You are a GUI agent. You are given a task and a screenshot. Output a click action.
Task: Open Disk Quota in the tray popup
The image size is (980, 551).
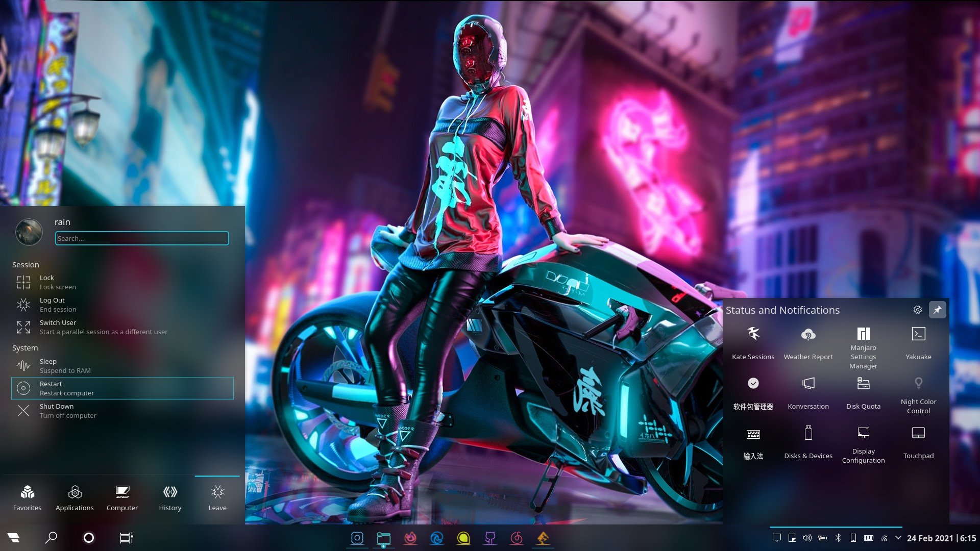[x=864, y=393]
